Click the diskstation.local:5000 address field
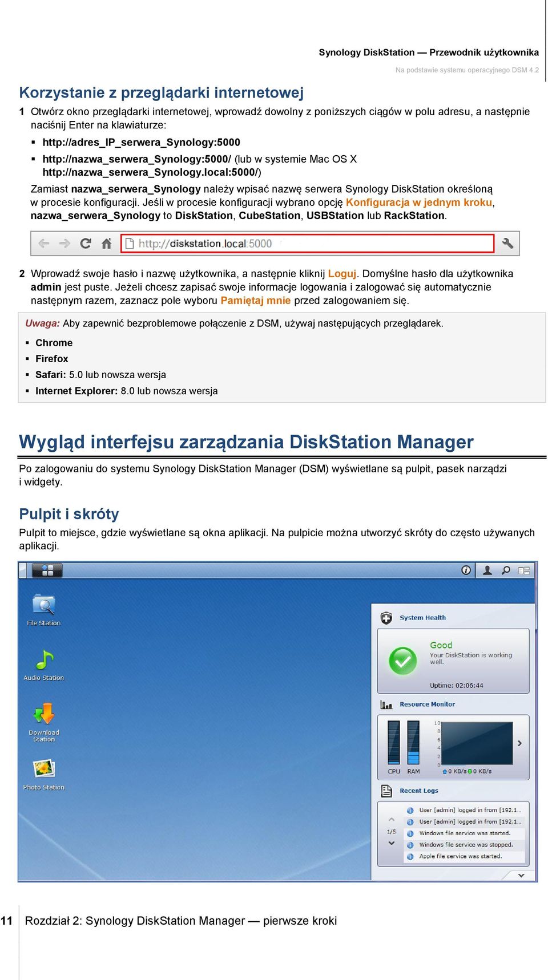Viewport: 548px width, 980px height. tap(307, 244)
